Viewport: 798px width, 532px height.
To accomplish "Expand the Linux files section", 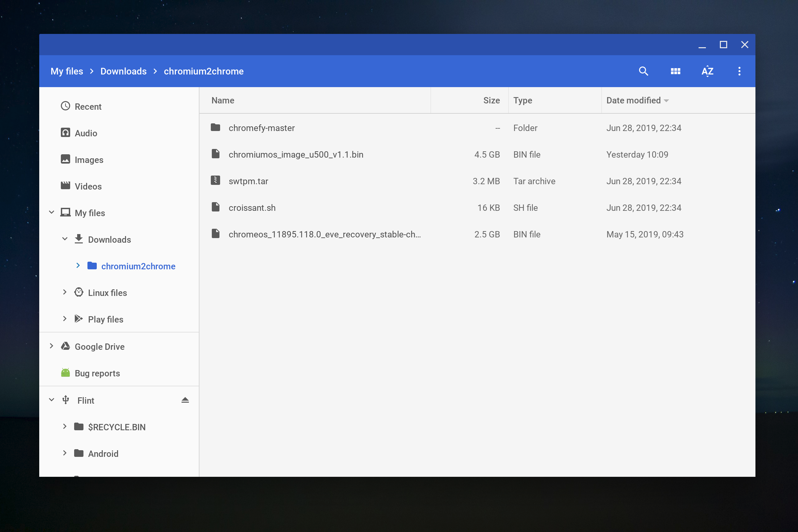I will coord(65,292).
